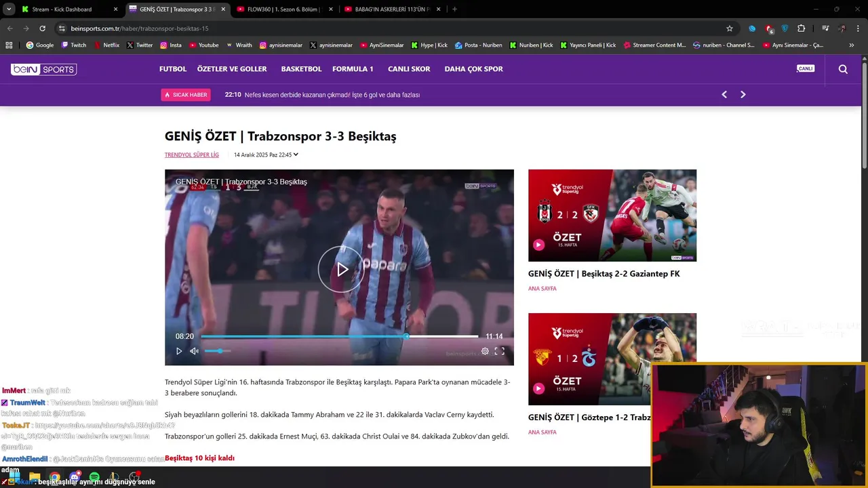Open the Streamer Content M... bookmark
The image size is (868, 488).
(654, 45)
